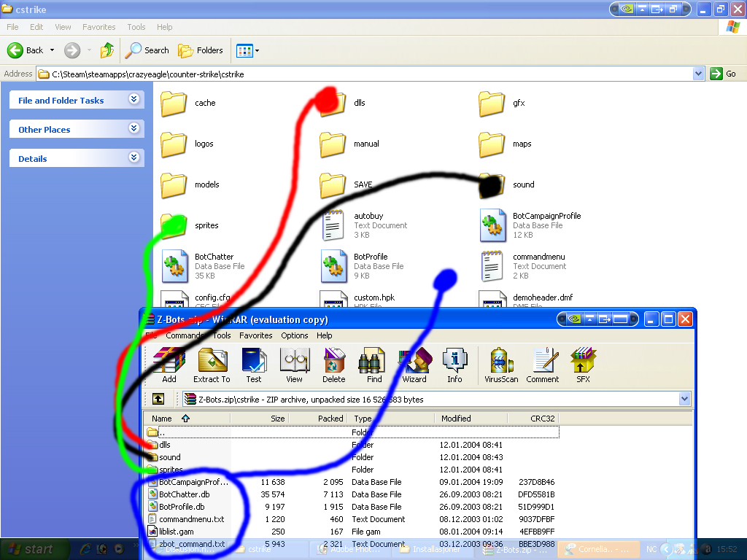Sort the archive list by Size column
The height and width of the screenshot is (560, 747).
coord(260,419)
